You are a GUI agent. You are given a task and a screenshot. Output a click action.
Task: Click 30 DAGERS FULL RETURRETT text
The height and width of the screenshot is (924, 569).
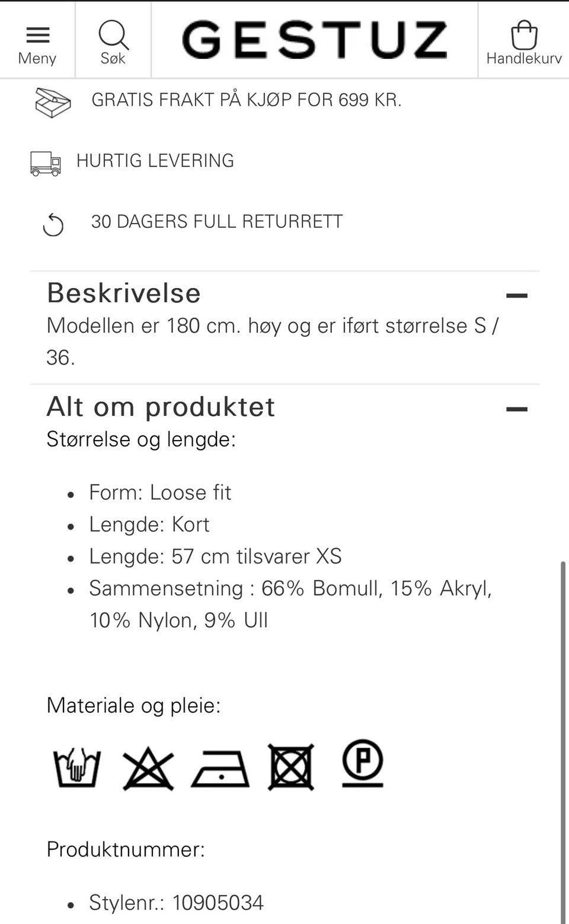pyautogui.click(x=217, y=221)
